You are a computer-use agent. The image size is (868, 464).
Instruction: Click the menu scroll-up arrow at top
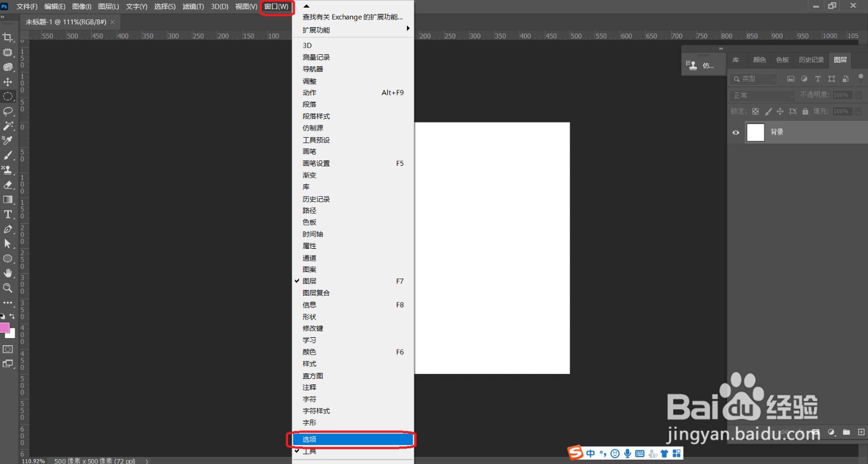tap(306, 6)
